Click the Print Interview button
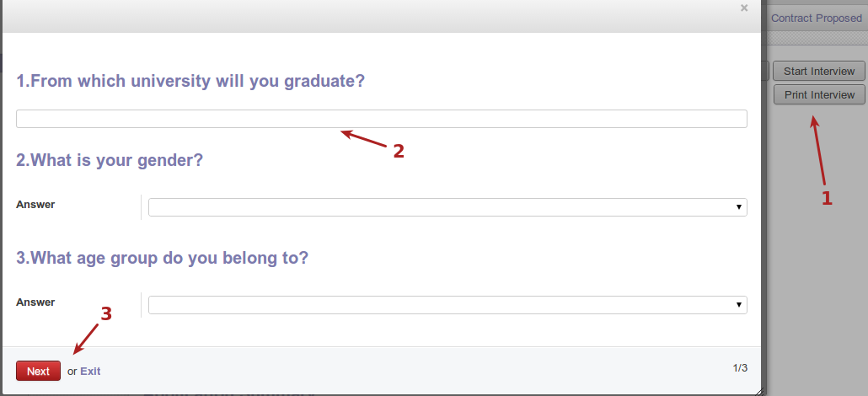Viewport: 868px width, 396px height. click(x=819, y=95)
